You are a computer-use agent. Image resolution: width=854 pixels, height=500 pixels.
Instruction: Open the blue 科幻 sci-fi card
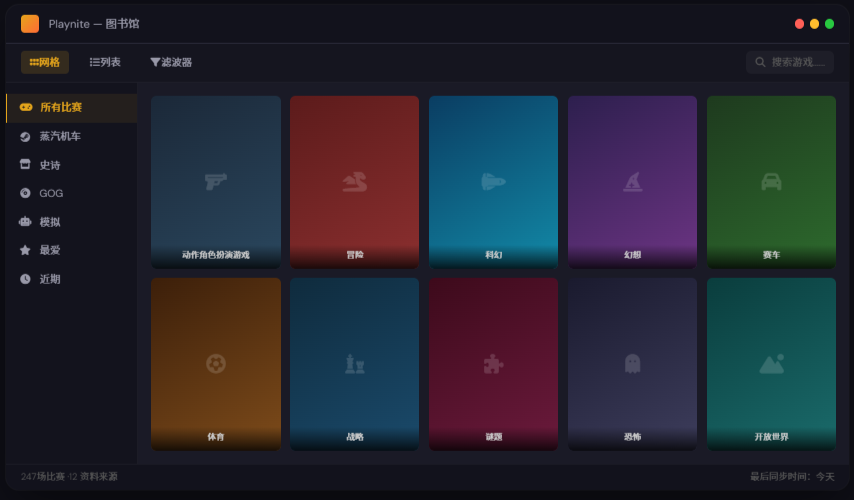[493, 182]
